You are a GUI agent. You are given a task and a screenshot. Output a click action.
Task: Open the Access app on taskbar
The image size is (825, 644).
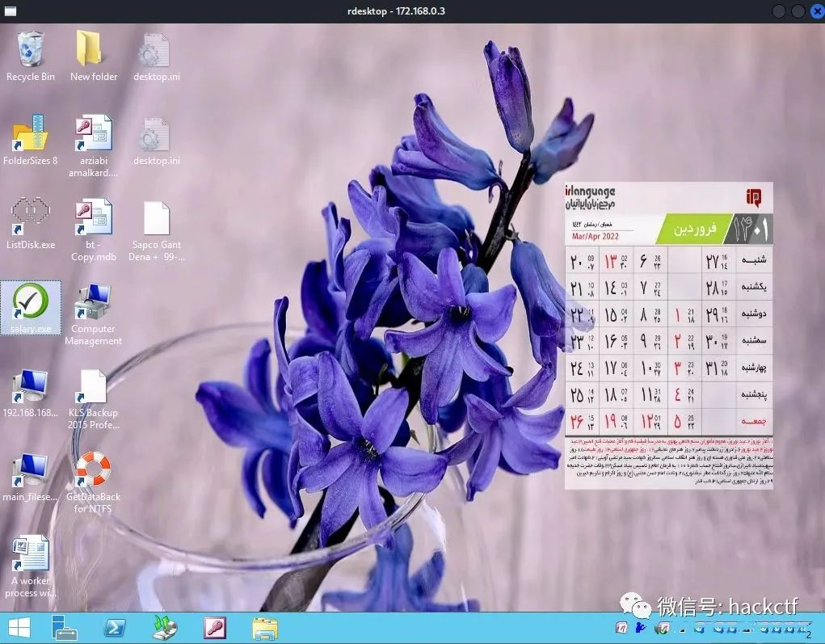click(x=215, y=628)
